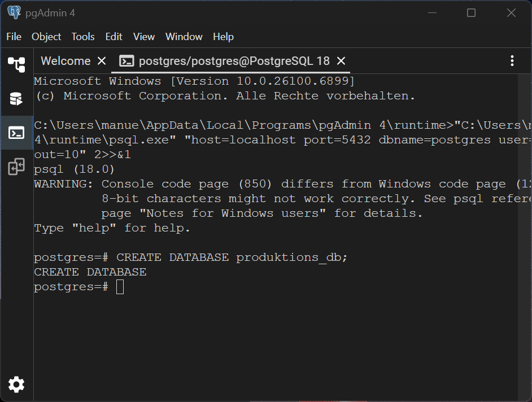Open the Help menu
The height and width of the screenshot is (402, 532).
click(223, 37)
